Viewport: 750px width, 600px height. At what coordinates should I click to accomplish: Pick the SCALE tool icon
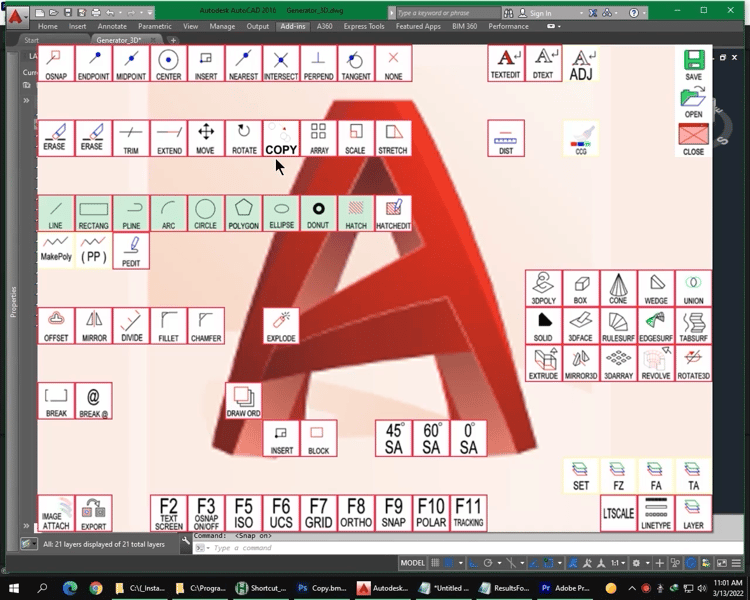click(356, 138)
